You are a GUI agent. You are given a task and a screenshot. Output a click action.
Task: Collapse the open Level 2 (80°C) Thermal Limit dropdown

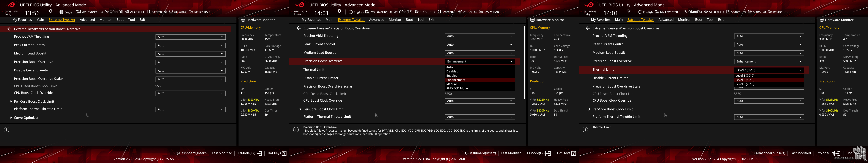click(769, 70)
